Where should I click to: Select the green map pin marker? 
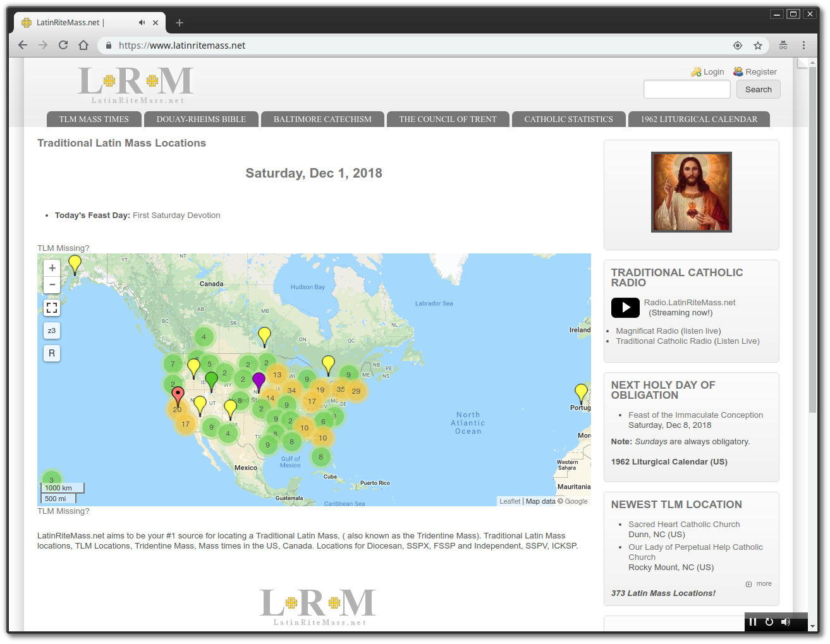(212, 381)
